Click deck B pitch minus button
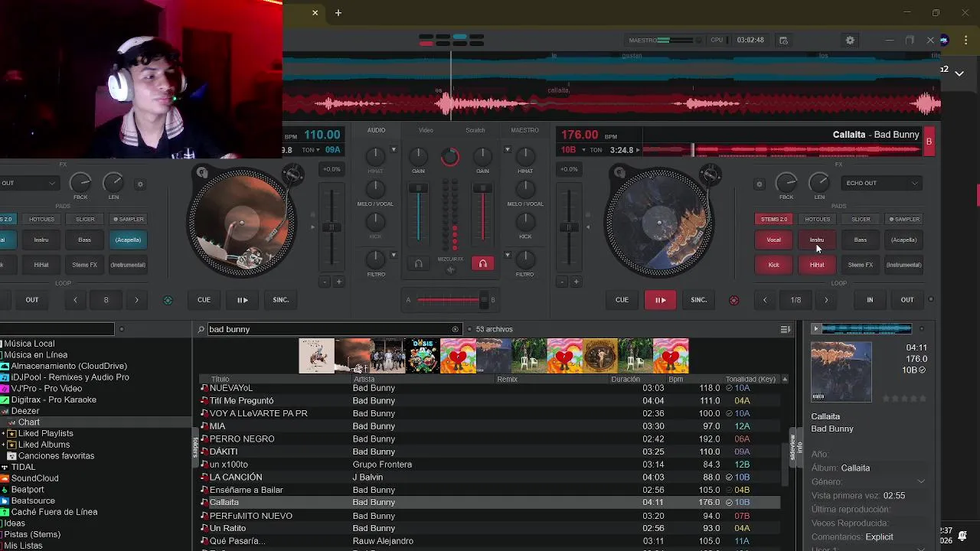980x551 pixels. point(562,282)
